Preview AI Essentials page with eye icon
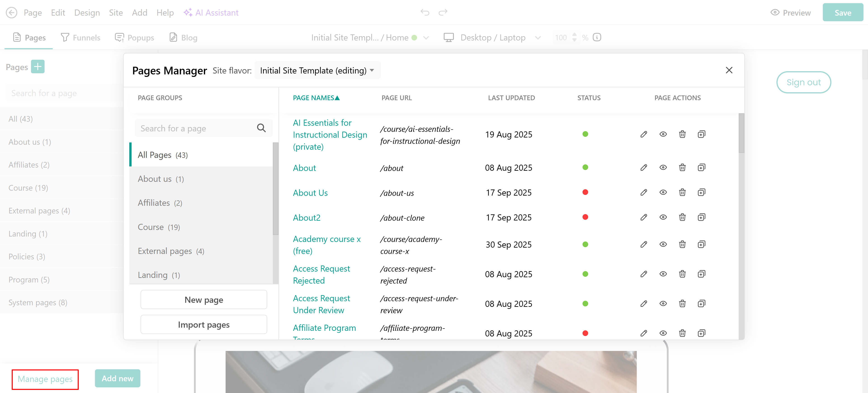This screenshot has height=393, width=868. [x=663, y=134]
